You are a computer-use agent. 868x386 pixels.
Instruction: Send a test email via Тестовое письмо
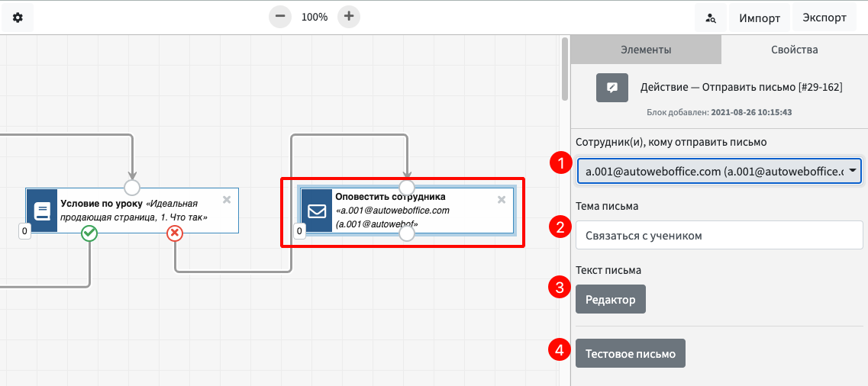pyautogui.click(x=630, y=354)
